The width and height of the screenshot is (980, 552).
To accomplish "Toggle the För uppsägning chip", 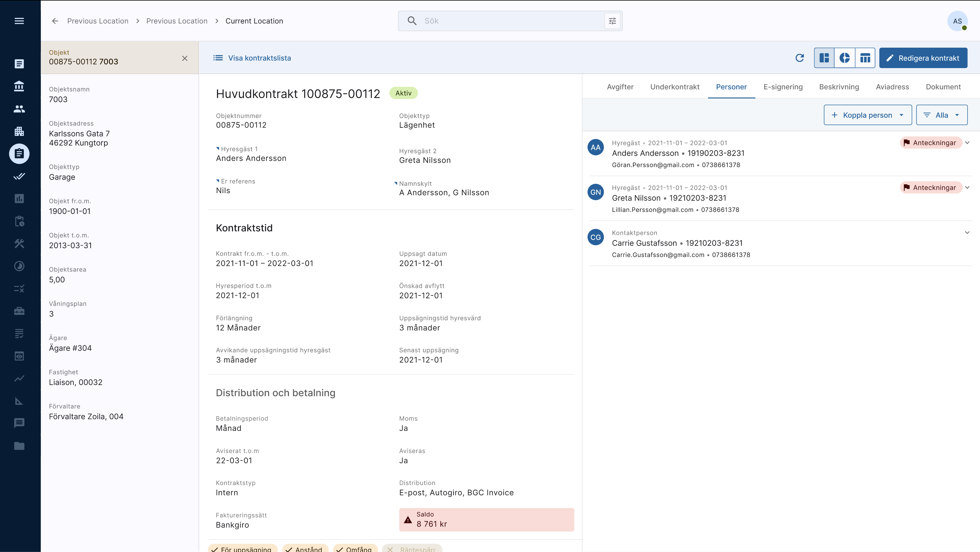I will (x=242, y=549).
